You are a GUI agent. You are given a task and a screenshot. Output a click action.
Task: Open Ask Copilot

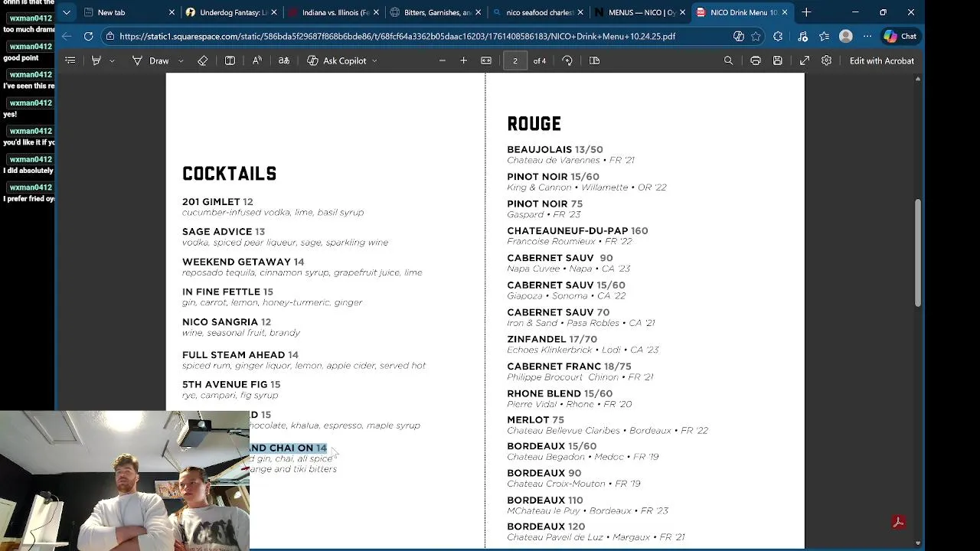coord(337,60)
